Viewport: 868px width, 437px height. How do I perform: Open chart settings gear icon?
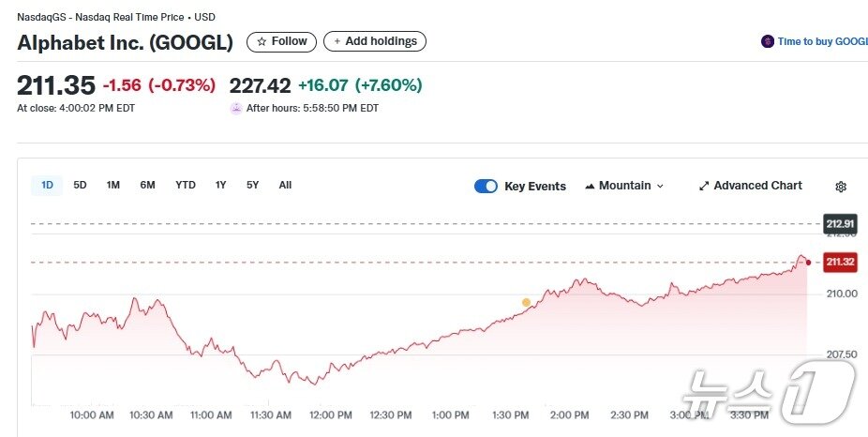(841, 187)
